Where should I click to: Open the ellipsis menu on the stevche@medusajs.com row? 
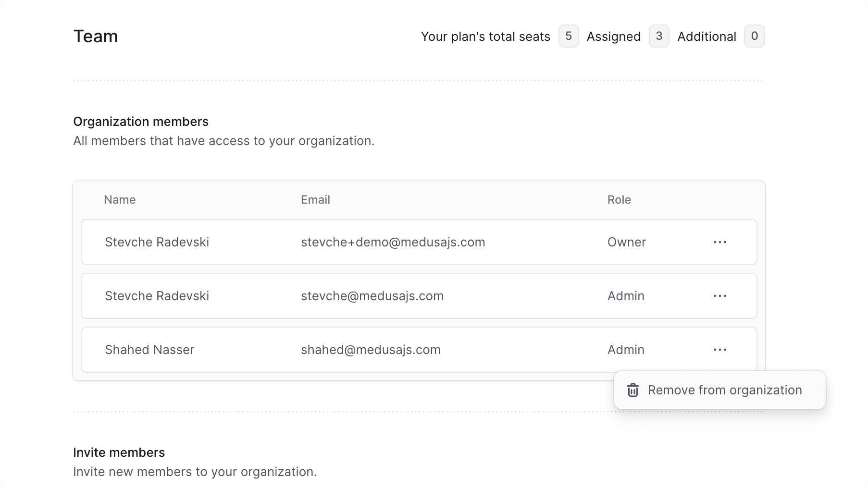[719, 296]
